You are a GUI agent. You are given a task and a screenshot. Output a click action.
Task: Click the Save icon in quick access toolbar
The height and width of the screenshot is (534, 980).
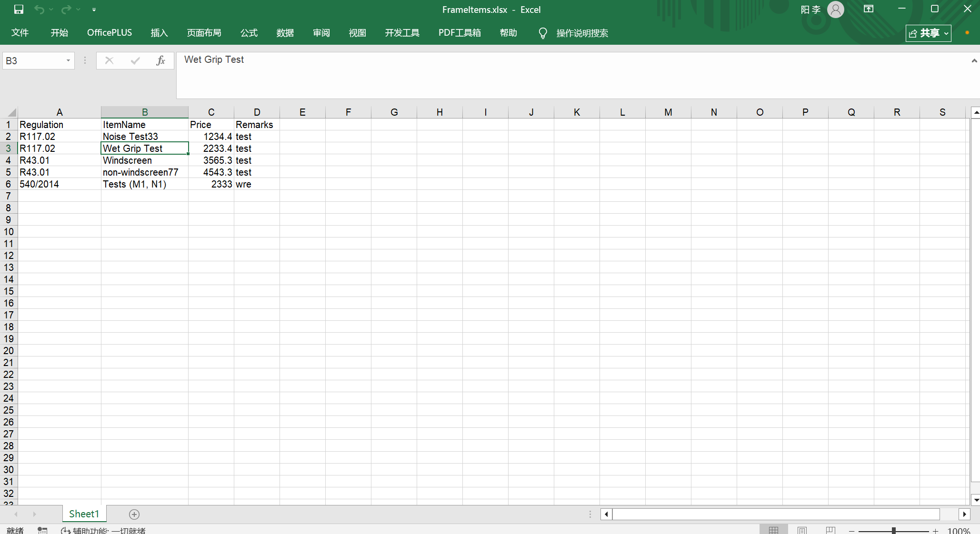point(19,10)
